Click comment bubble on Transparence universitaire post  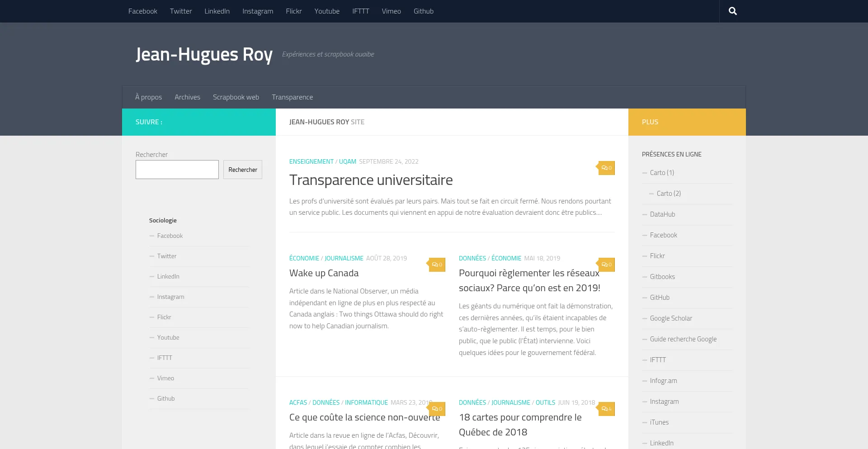point(606,168)
